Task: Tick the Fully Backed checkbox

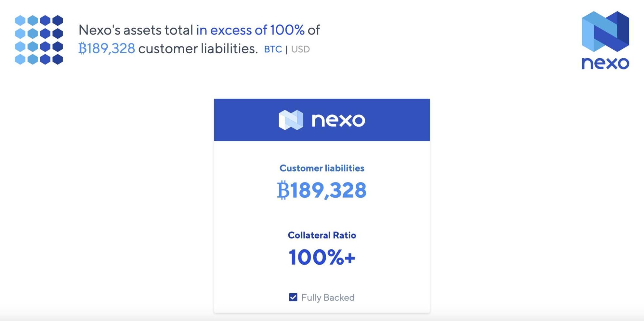Action: pyautogui.click(x=293, y=297)
